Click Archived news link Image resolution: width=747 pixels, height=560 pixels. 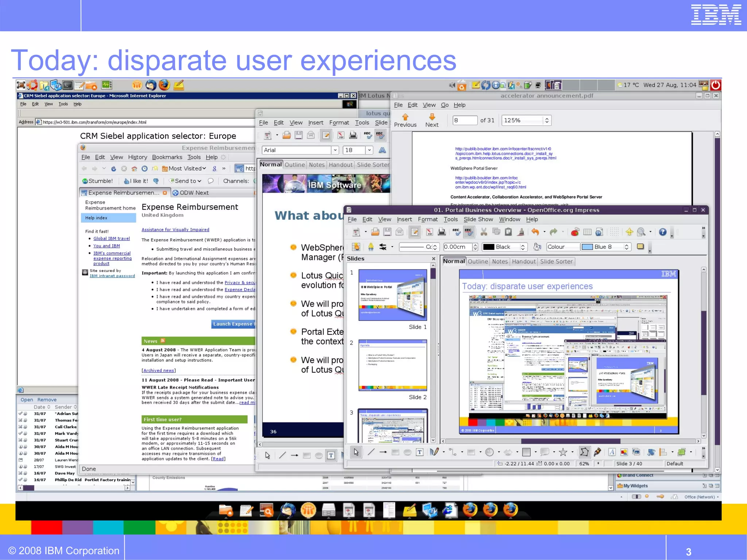pyautogui.click(x=159, y=370)
